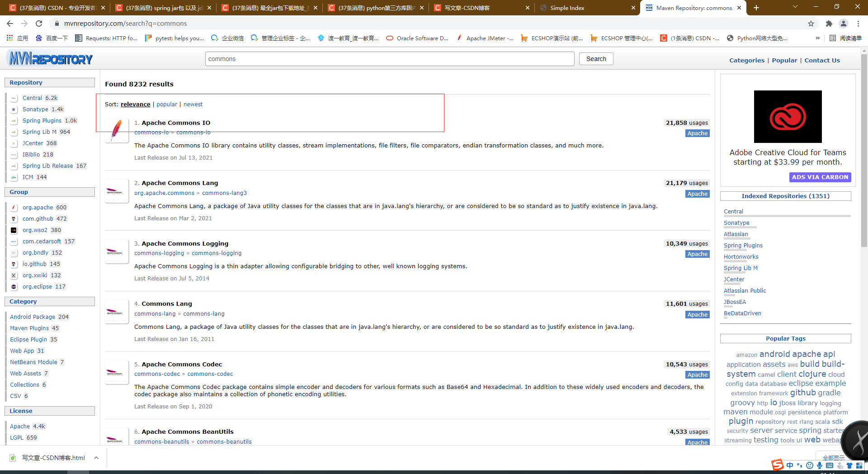Open the Apache JMeter bookmark
This screenshot has width=868, height=474.
point(485,38)
